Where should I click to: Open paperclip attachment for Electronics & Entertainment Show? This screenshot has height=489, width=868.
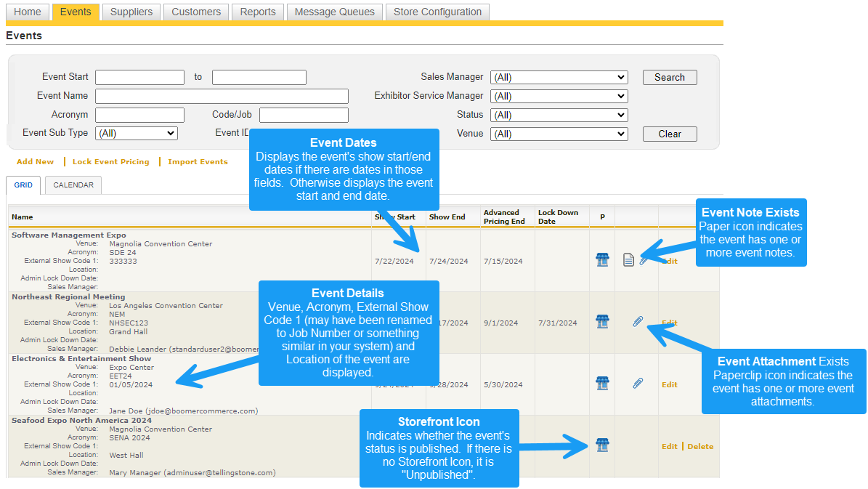638,383
